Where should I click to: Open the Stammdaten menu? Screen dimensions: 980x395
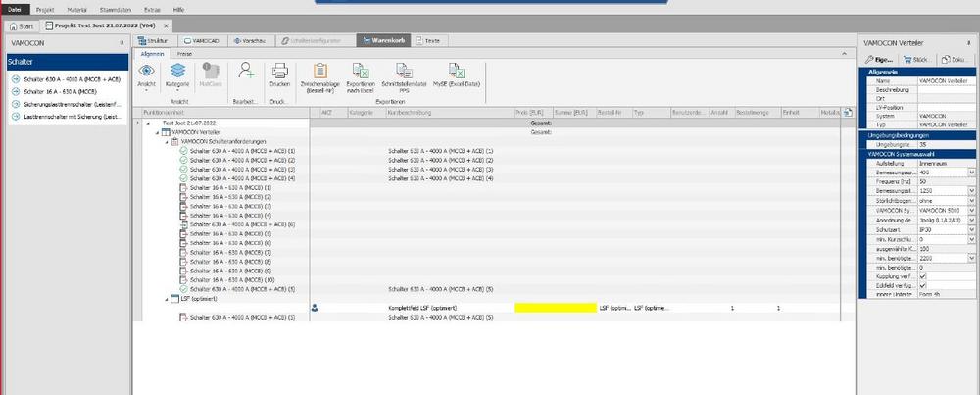(x=116, y=10)
